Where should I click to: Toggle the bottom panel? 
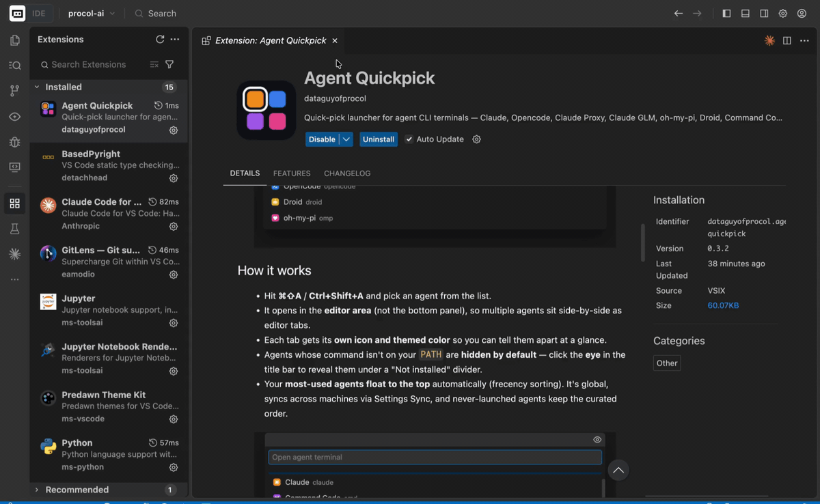pos(746,14)
